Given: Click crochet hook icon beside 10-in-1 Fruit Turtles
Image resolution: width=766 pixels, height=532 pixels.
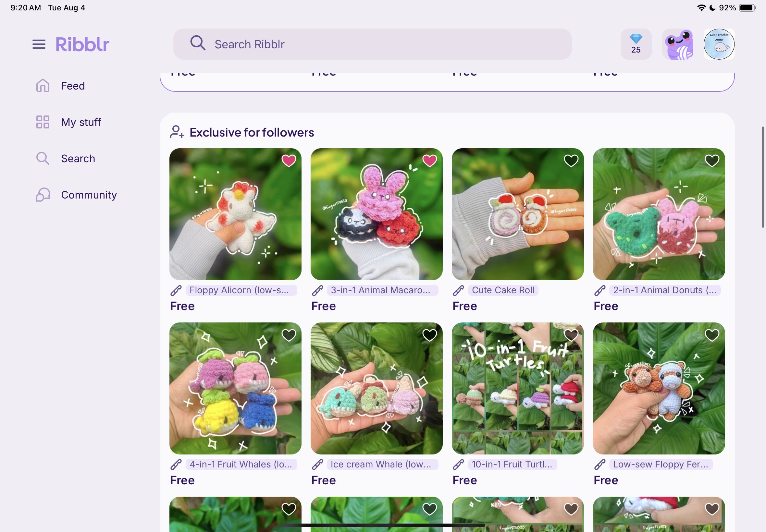Looking at the screenshot, I should pyautogui.click(x=459, y=465).
